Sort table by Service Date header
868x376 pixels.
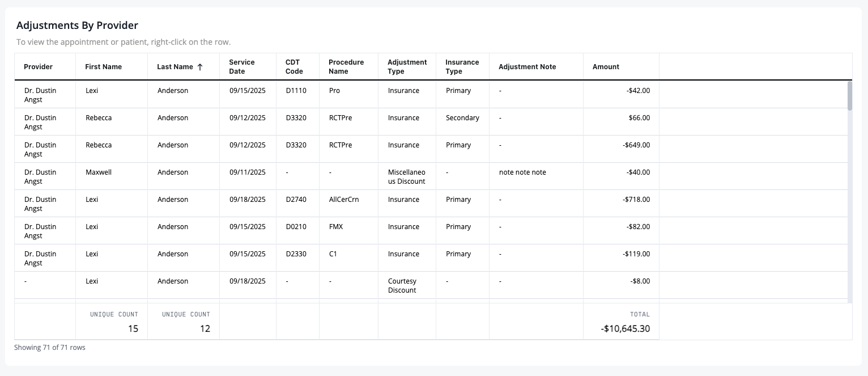tap(248, 67)
